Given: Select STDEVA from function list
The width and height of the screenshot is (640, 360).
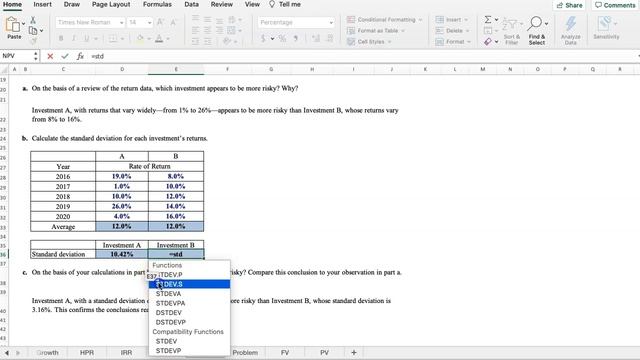Looking at the screenshot, I should tap(189, 294).
